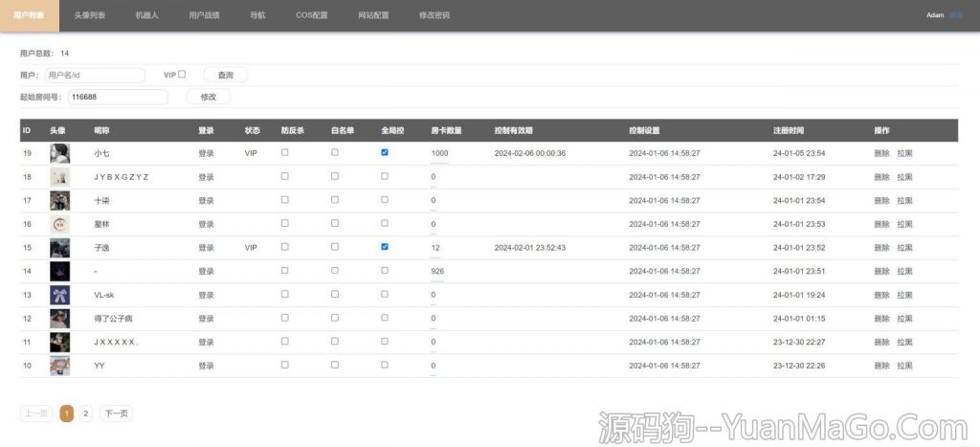Delete user 子逸 via 删除
Viewport: 980px width, 447px height.
tap(881, 248)
